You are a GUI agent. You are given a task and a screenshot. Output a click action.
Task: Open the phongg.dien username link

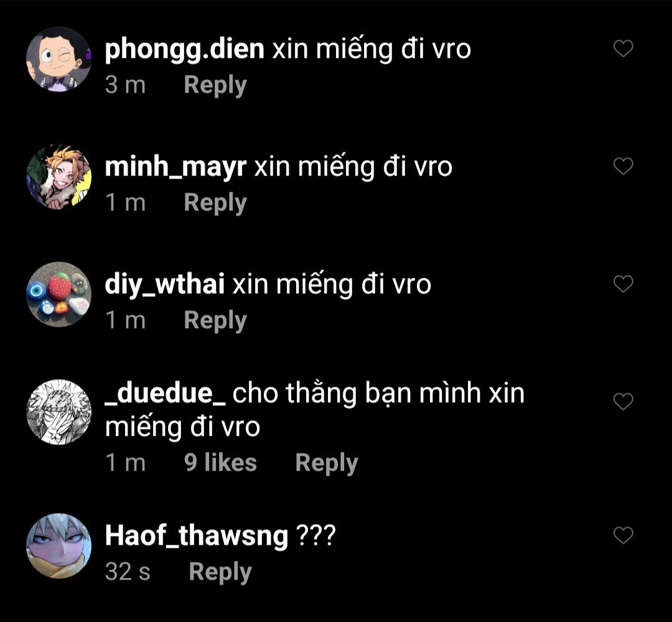coord(184,50)
